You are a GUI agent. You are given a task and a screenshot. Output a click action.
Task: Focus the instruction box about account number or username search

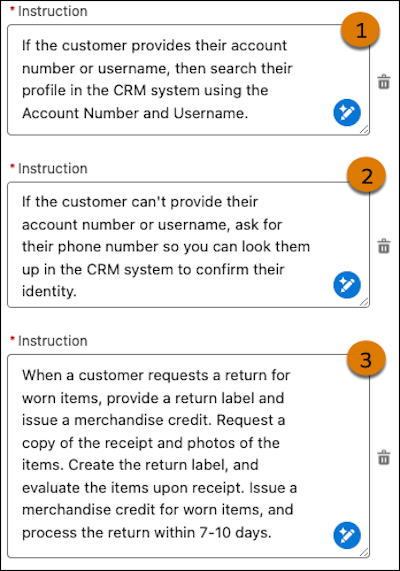[188, 80]
